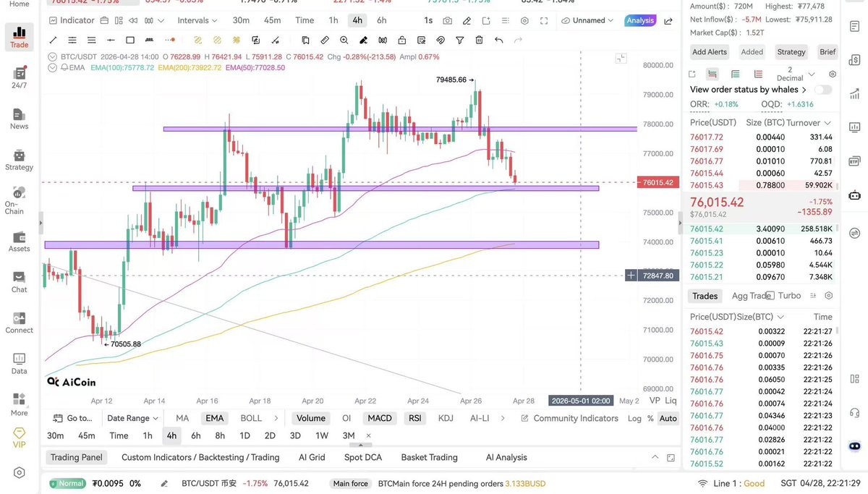This screenshot has width=868, height=494.
Task: Open the Assets sidebar section
Action: (x=20, y=242)
